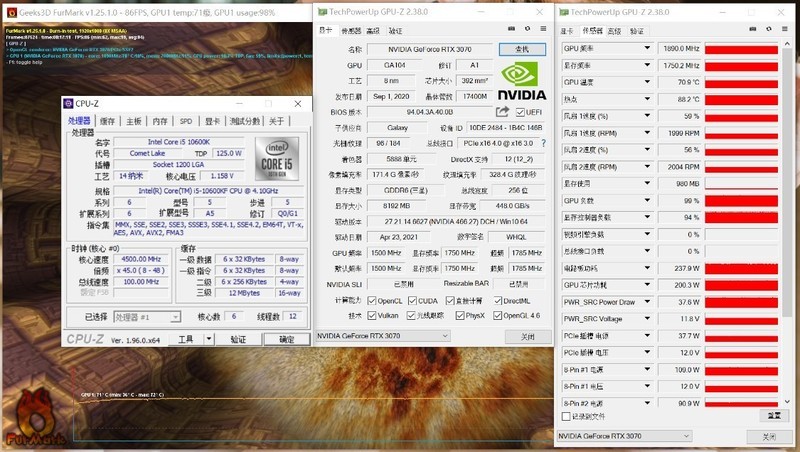Click the NVIDIA logo in GPU-Z
This screenshot has height=452, width=800.
pos(521,81)
